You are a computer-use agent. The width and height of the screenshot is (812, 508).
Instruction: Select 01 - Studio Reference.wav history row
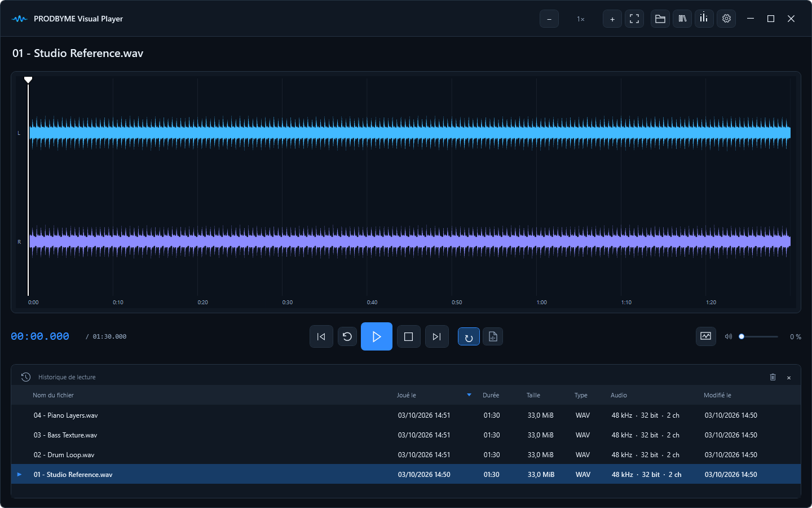406,474
